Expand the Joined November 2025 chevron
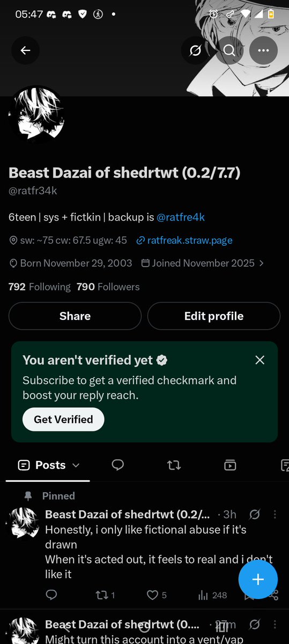 tap(261, 264)
